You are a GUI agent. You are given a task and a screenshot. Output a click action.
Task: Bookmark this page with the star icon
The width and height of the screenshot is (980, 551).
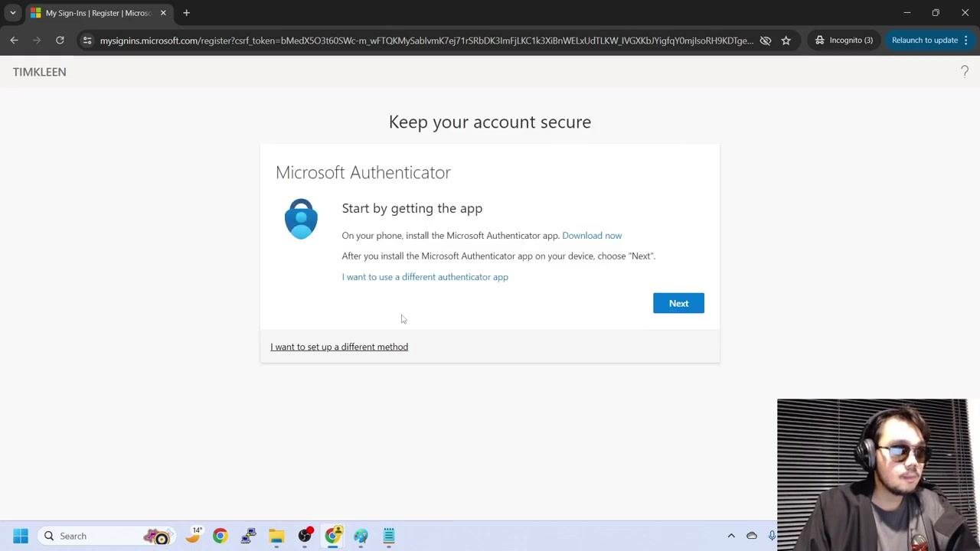(x=786, y=41)
